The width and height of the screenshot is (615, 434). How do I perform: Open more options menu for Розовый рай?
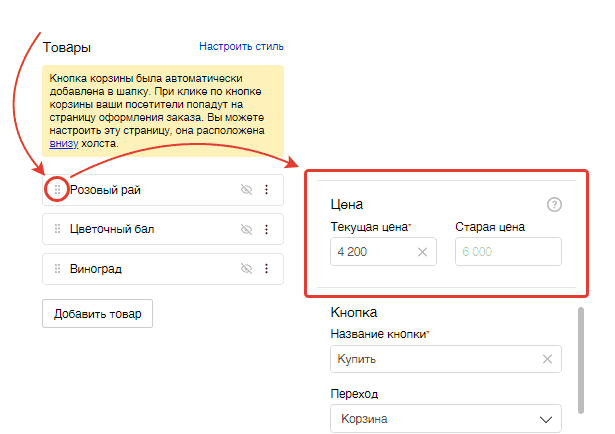point(266,190)
